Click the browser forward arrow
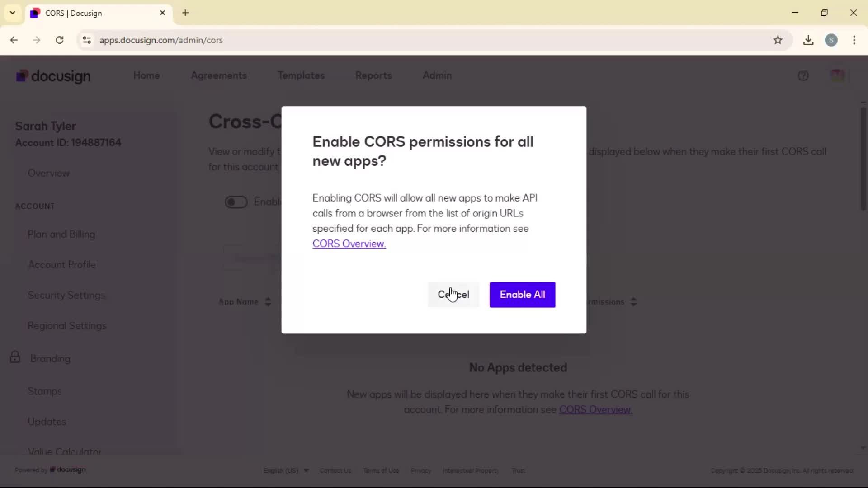The width and height of the screenshot is (868, 488). coord(37,40)
